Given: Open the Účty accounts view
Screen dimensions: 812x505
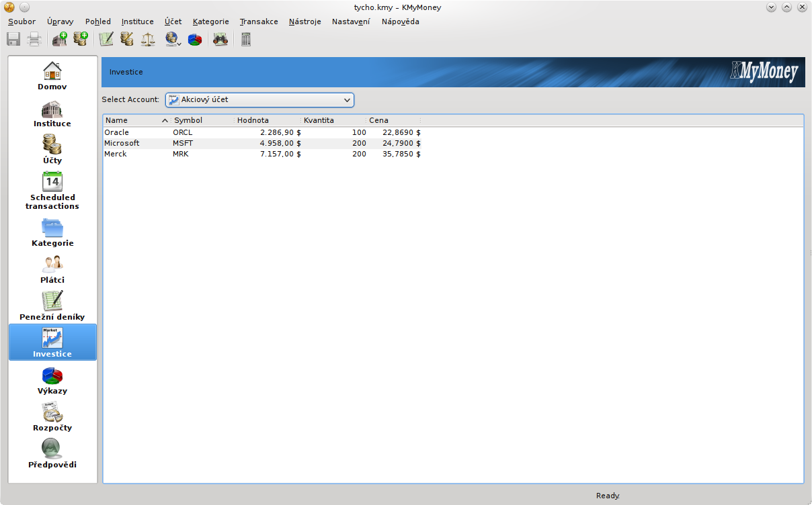Looking at the screenshot, I should [52, 150].
